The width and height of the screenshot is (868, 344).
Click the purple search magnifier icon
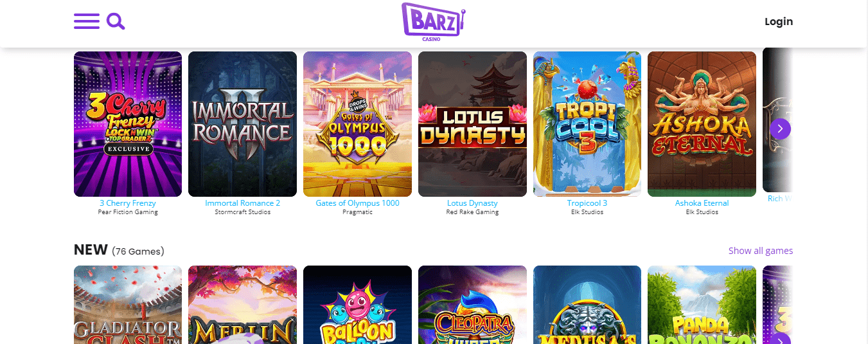point(116,21)
